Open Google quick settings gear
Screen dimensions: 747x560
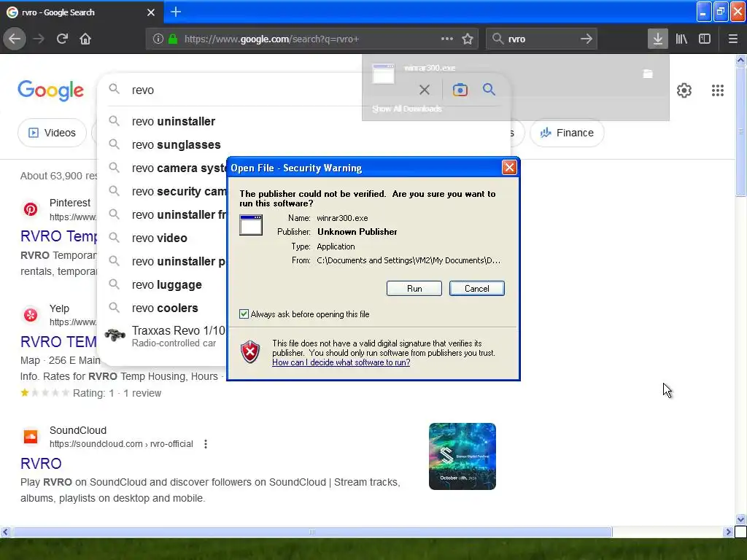coord(684,90)
